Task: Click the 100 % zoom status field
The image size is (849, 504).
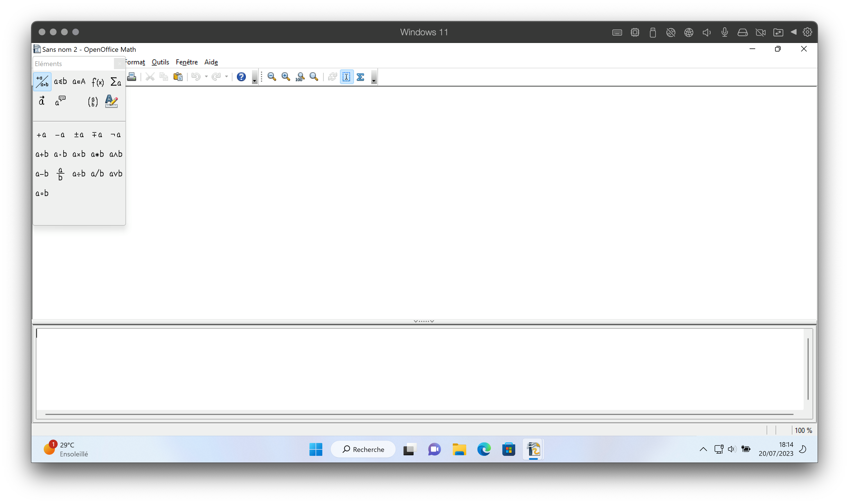Action: point(803,431)
